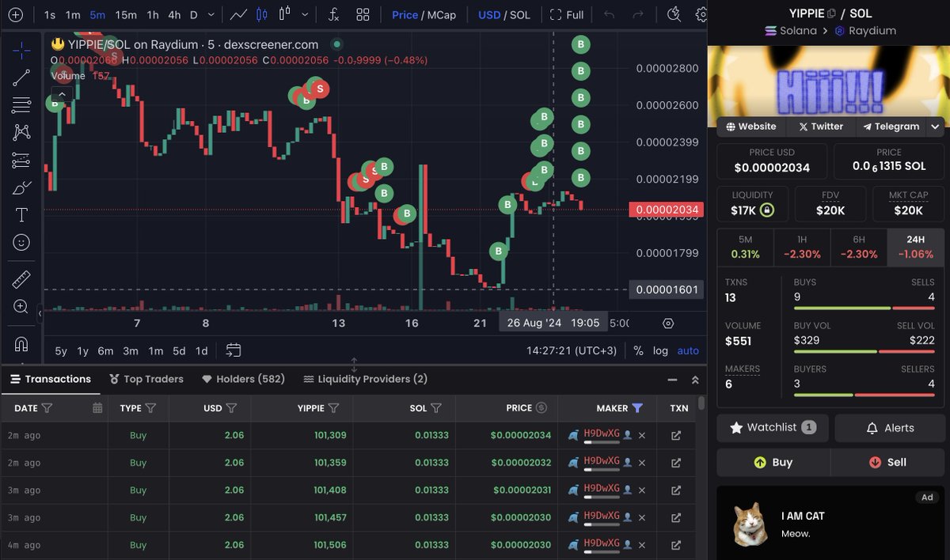
Task: Toggle log scale on price axis
Action: pyautogui.click(x=660, y=350)
